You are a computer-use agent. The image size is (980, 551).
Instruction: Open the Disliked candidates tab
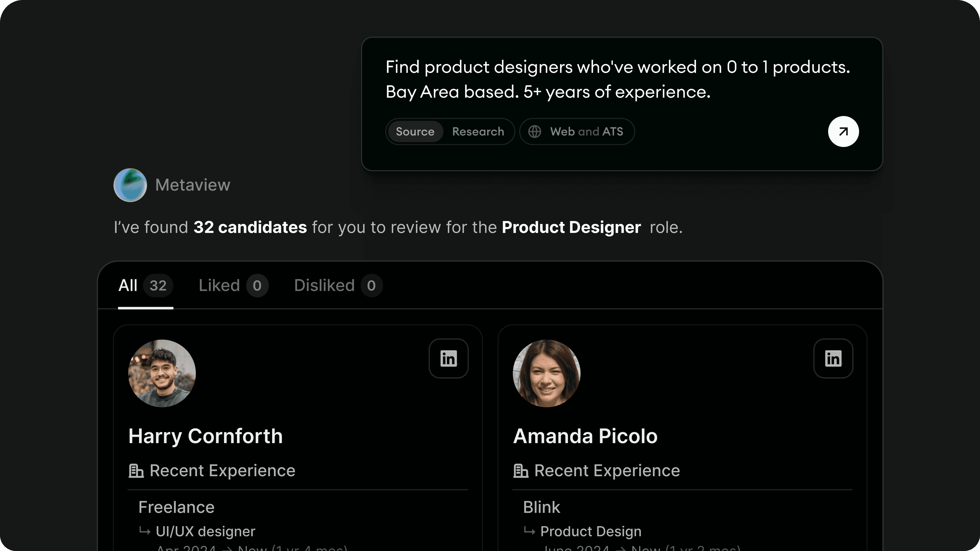[338, 286]
